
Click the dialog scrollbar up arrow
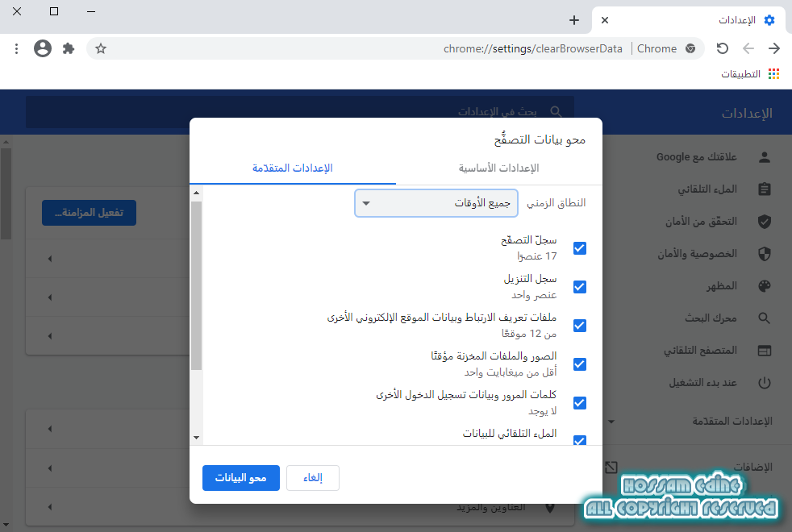(197, 193)
